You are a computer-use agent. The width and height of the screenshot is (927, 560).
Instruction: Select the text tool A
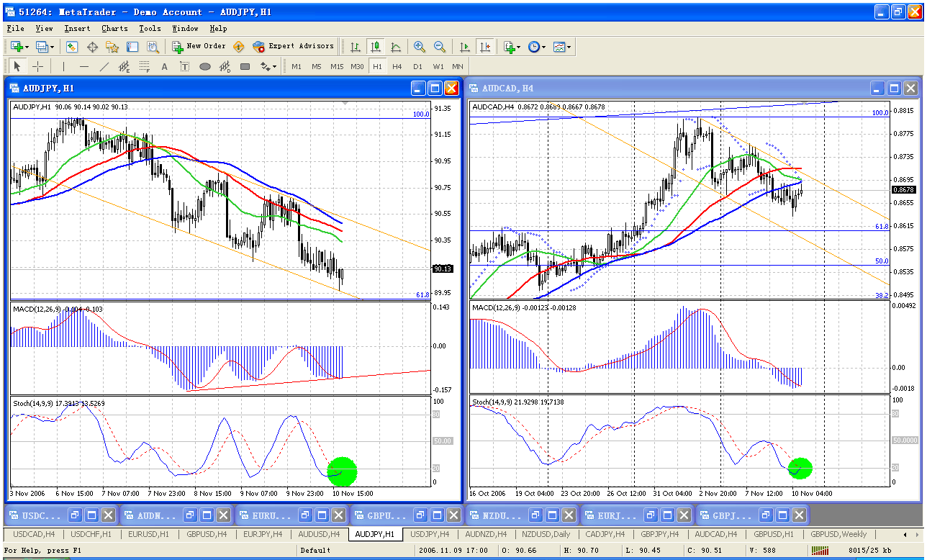point(165,67)
